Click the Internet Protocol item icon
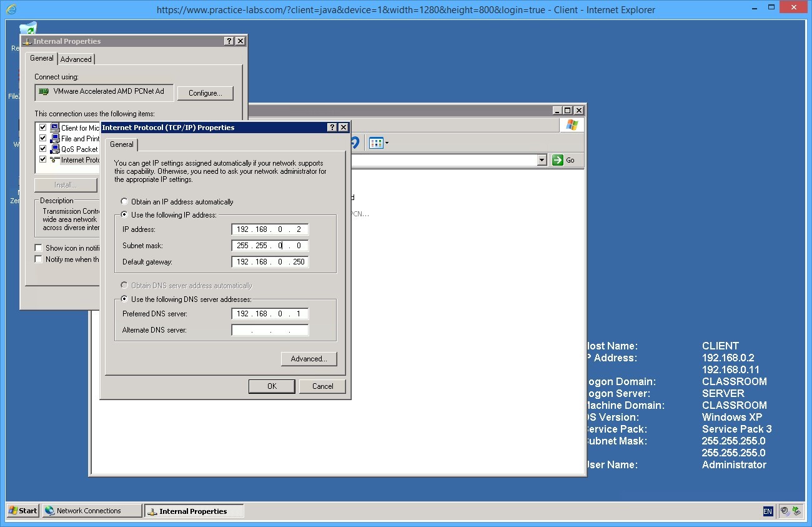812x527 pixels. click(x=52, y=159)
